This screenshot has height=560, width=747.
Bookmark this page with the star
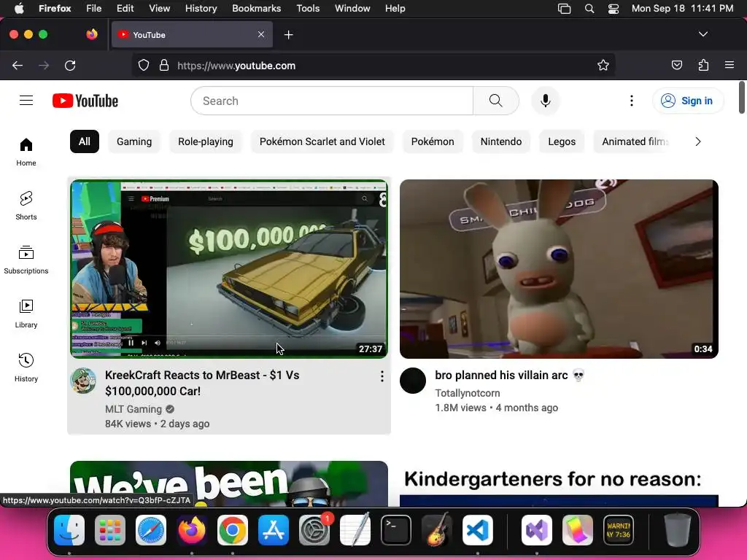tap(603, 65)
